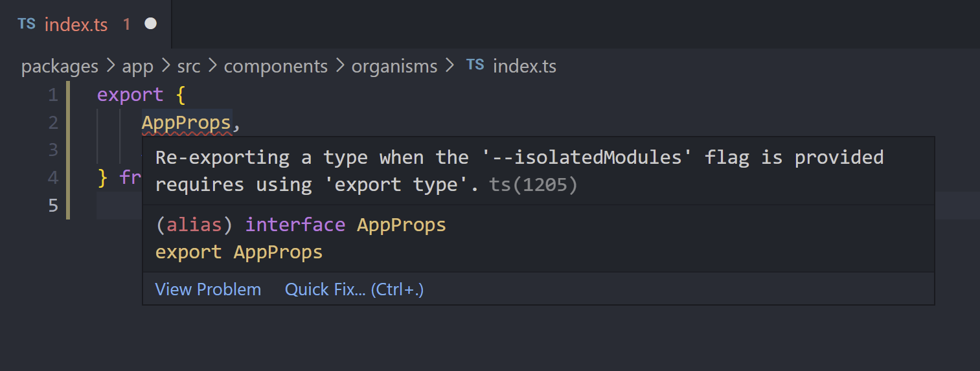This screenshot has width=980, height=371.
Task: Open Quick Fix from the hover popup
Action: click(x=354, y=289)
